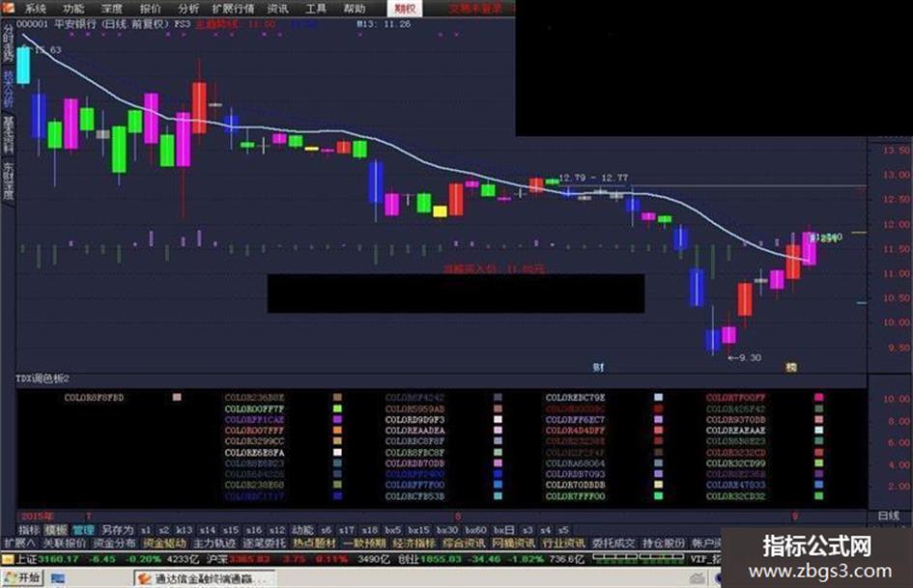The height and width of the screenshot is (588, 913).
Task: Click the COLOR00FF7F green swatch
Action: tap(337, 408)
